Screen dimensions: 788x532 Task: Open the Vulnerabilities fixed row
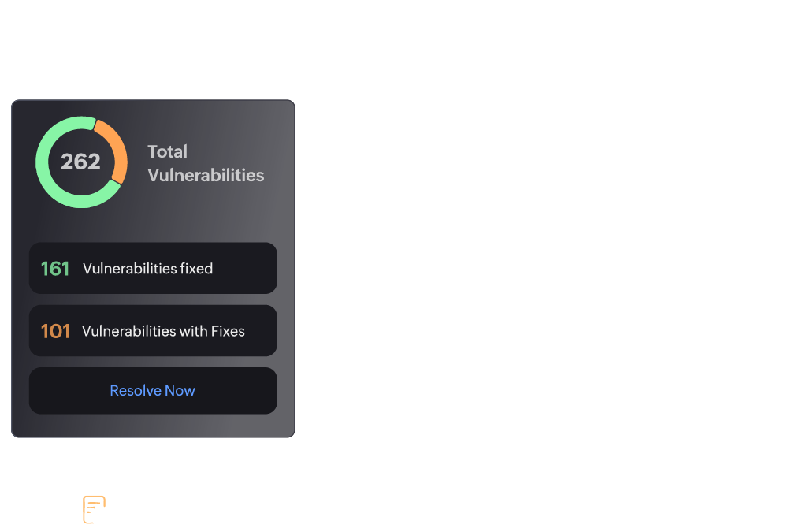[x=154, y=268]
